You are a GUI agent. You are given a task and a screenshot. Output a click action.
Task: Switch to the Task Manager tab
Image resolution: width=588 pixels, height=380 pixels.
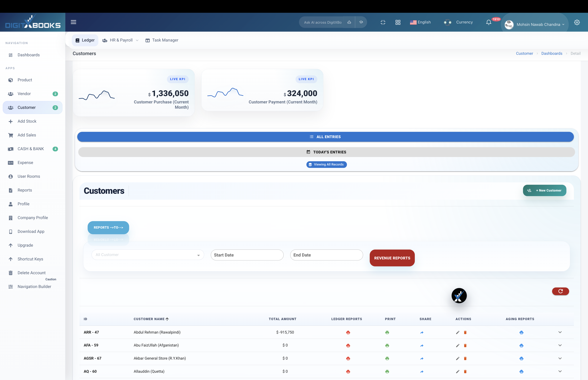pos(162,40)
